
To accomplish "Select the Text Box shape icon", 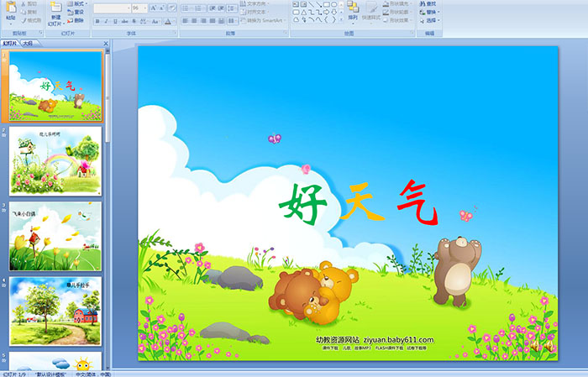I will [296, 4].
